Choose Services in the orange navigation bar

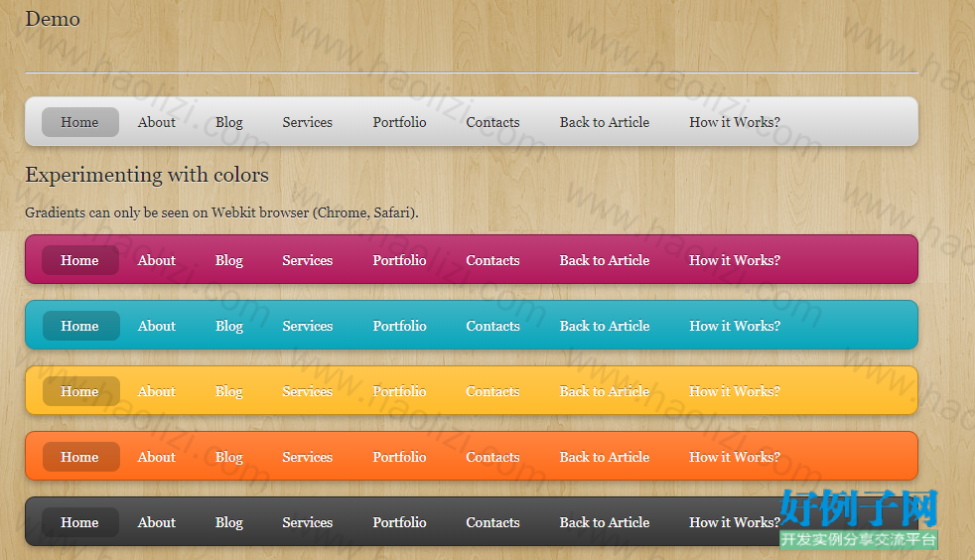coord(307,457)
